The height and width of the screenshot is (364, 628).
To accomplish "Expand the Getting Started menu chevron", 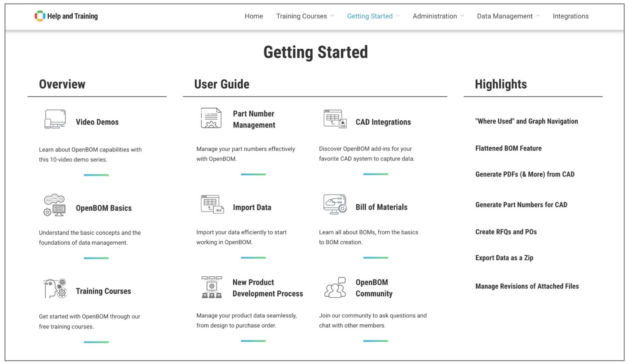I will pos(398,16).
